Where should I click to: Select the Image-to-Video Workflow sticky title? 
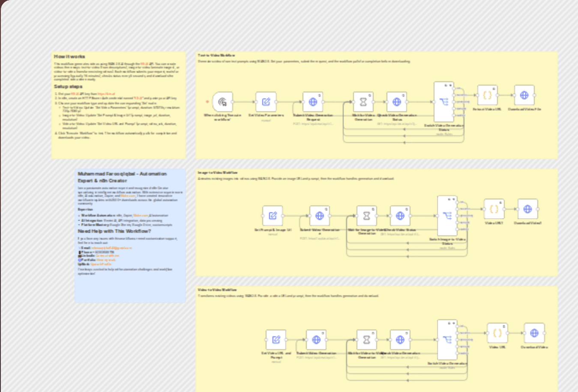pyautogui.click(x=218, y=172)
